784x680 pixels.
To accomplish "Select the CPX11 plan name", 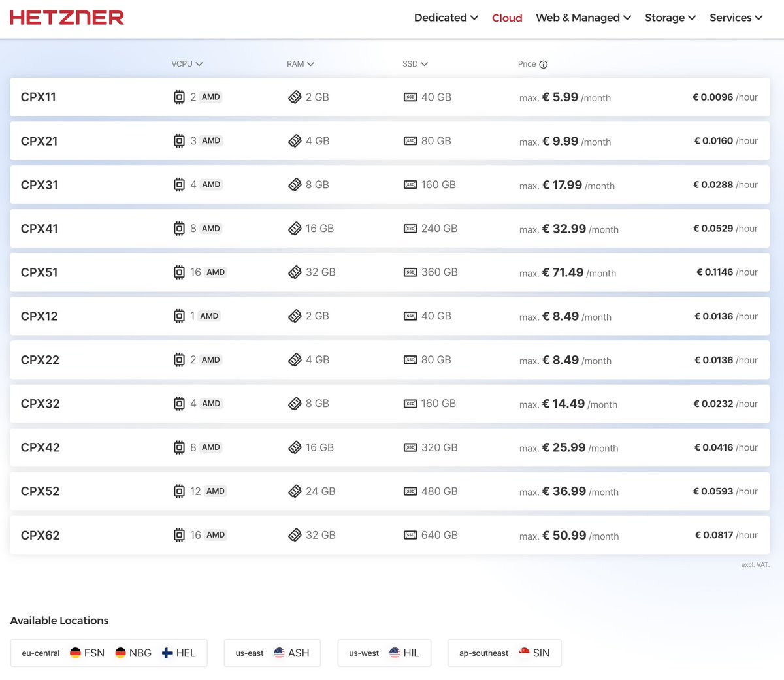I will [39, 97].
